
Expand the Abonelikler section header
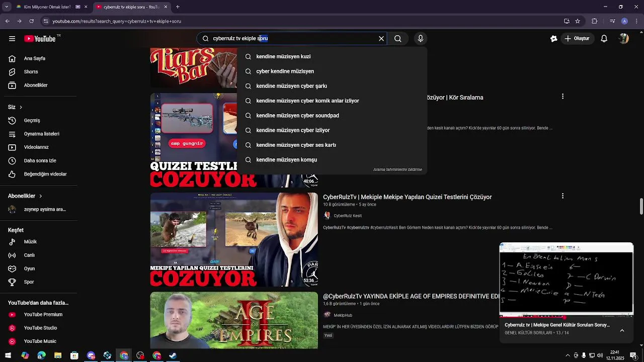(25, 196)
